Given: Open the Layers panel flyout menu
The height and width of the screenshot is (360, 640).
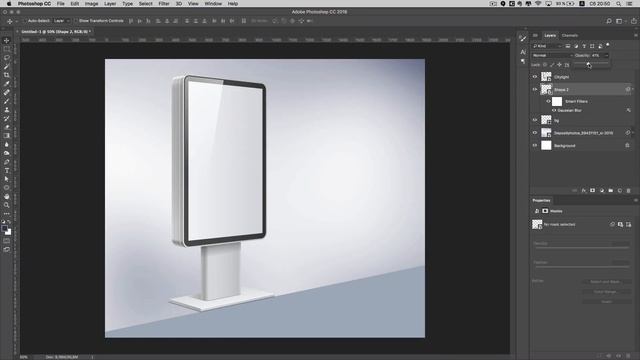Looking at the screenshot, I should pos(636,36).
